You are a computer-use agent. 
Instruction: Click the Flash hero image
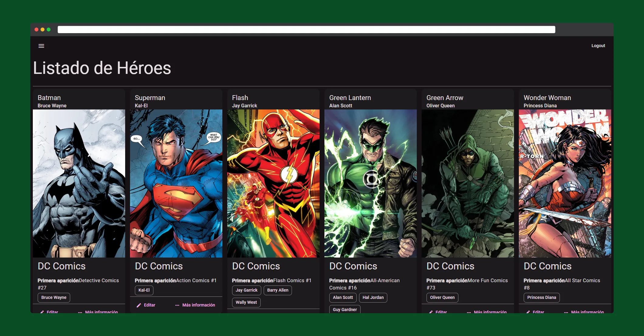(273, 183)
